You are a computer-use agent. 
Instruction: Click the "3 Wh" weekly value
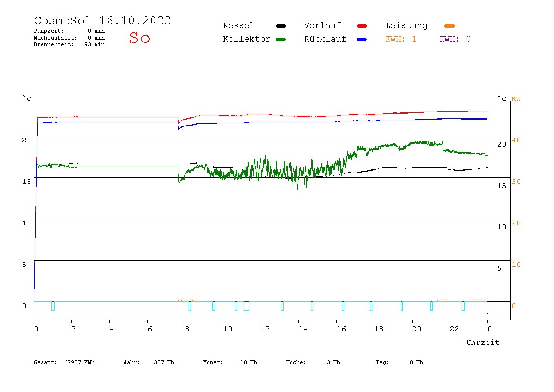click(333, 362)
